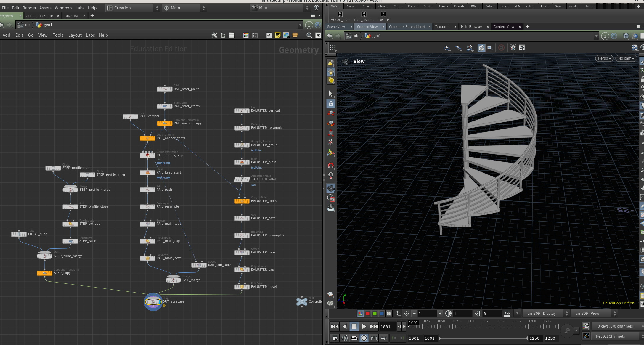Open the network search magnifier

(x=309, y=35)
